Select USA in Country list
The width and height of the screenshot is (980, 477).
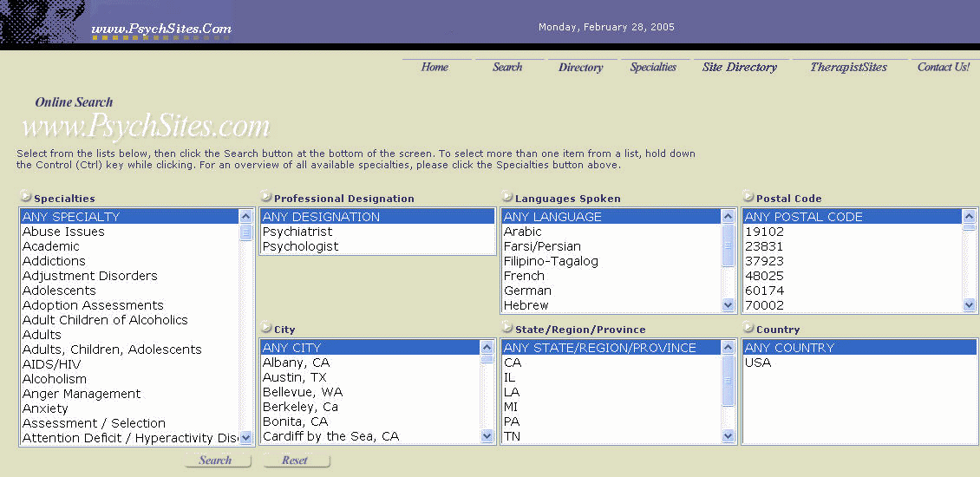[x=860, y=363]
